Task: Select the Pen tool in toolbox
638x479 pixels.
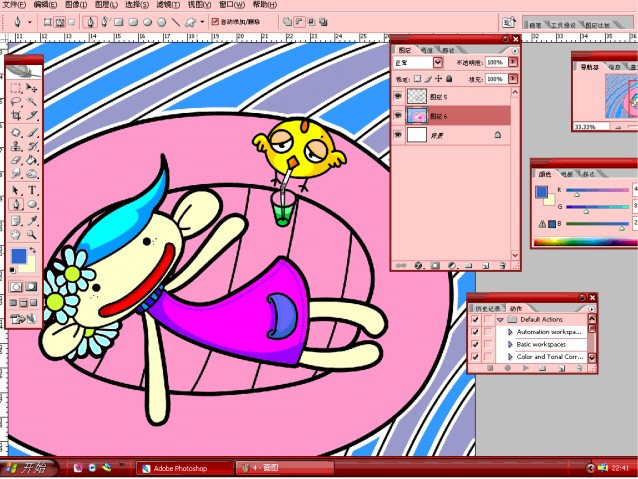Action: point(16,204)
